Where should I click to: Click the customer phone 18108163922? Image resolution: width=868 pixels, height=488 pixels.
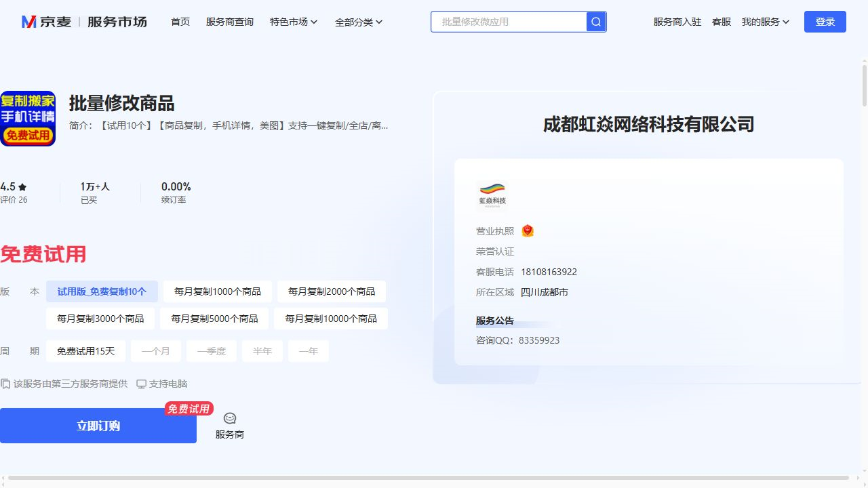tap(549, 272)
